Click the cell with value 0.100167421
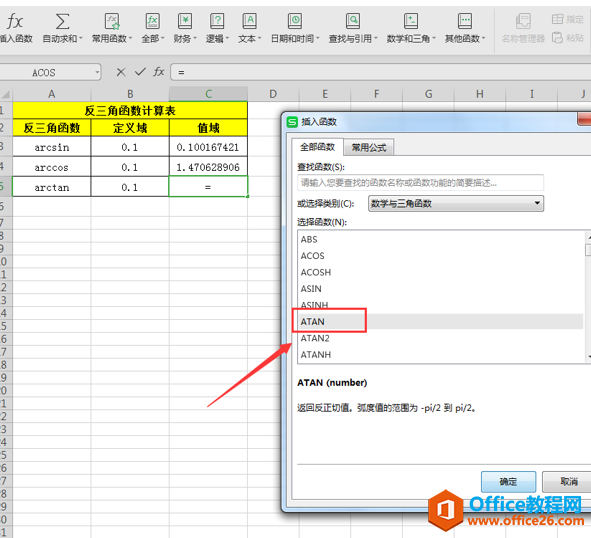This screenshot has height=538, width=591. click(208, 147)
